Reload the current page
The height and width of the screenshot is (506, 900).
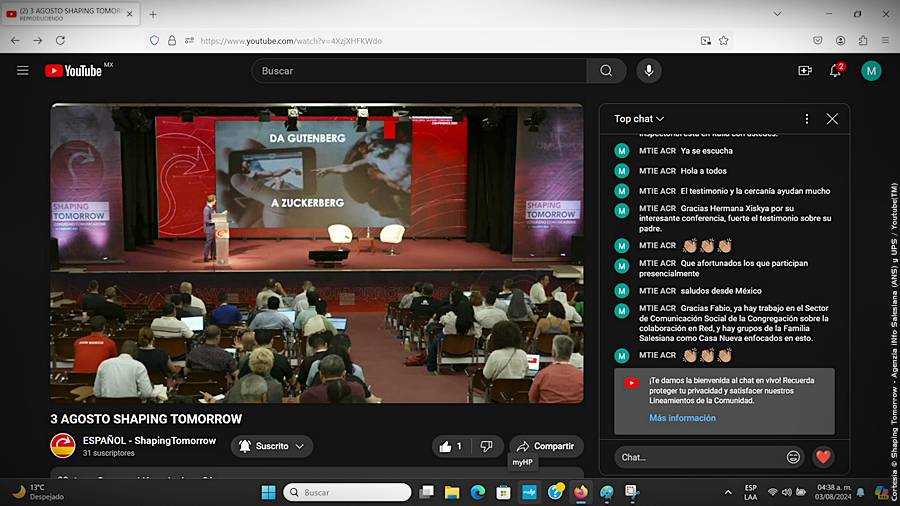point(60,41)
